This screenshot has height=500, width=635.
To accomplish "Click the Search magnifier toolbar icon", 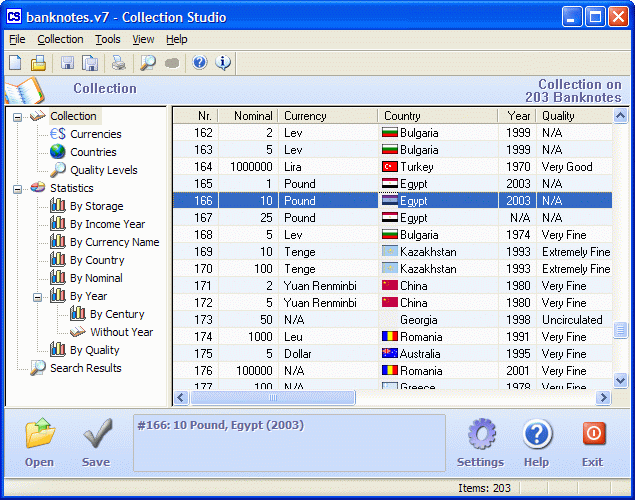I will pos(148,63).
